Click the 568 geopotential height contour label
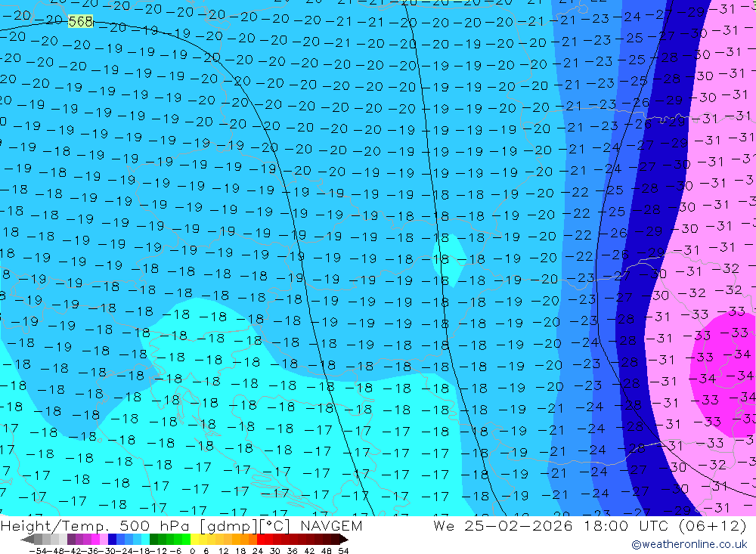 (81, 21)
